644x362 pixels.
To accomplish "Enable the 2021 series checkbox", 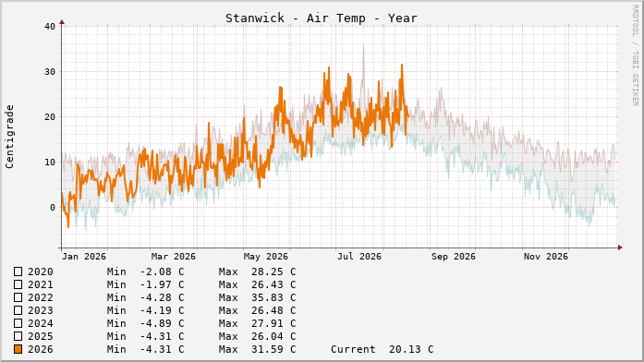I will 18,284.
